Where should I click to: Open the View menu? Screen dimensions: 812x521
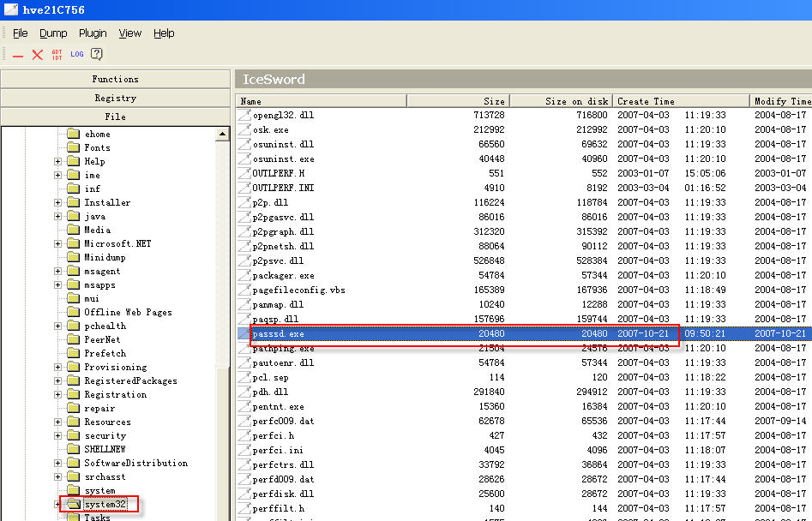tap(130, 33)
